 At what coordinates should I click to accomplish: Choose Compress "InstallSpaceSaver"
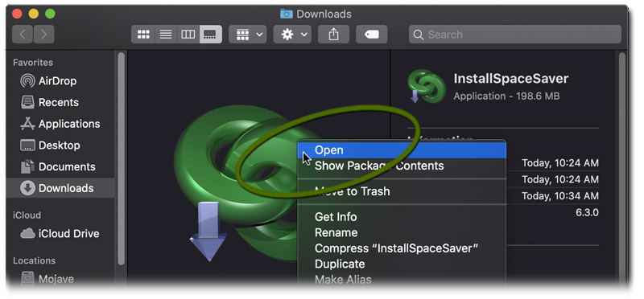[x=402, y=248]
